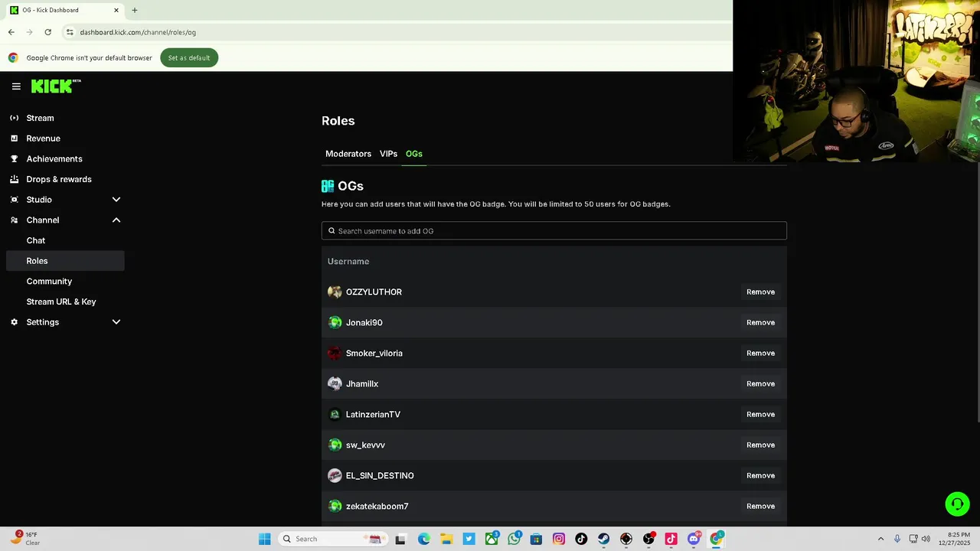Remove OZZYLUTHOR from OGs

[760, 292]
